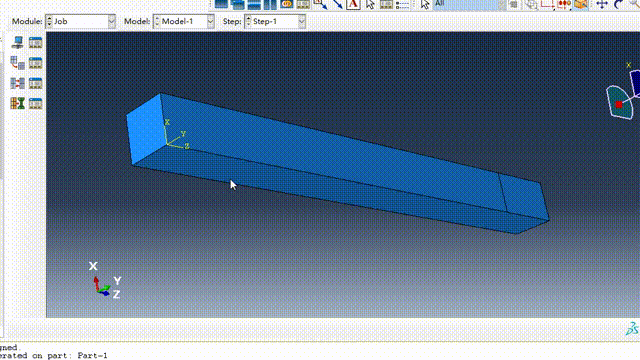Click the Model field stepper arrows
Image resolution: width=640 pixels, height=360 pixels.
pos(157,21)
